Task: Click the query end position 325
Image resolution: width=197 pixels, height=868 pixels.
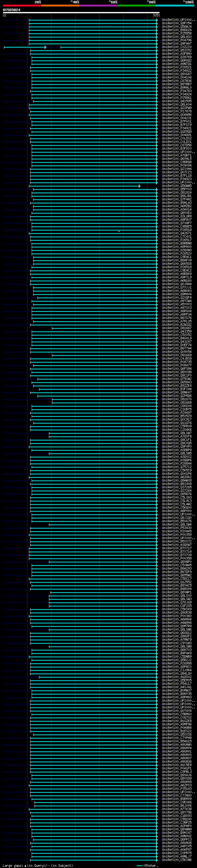Action: 155,15
